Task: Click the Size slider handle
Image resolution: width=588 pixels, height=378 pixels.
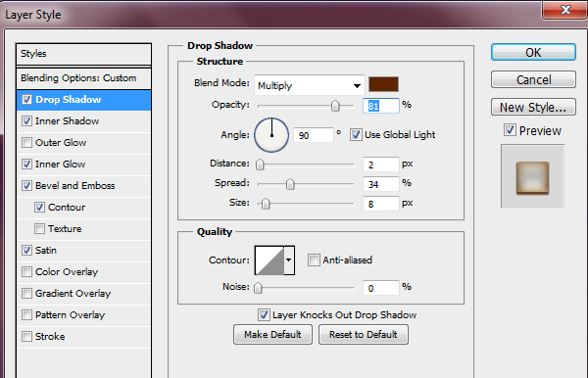Action: pyautogui.click(x=266, y=204)
